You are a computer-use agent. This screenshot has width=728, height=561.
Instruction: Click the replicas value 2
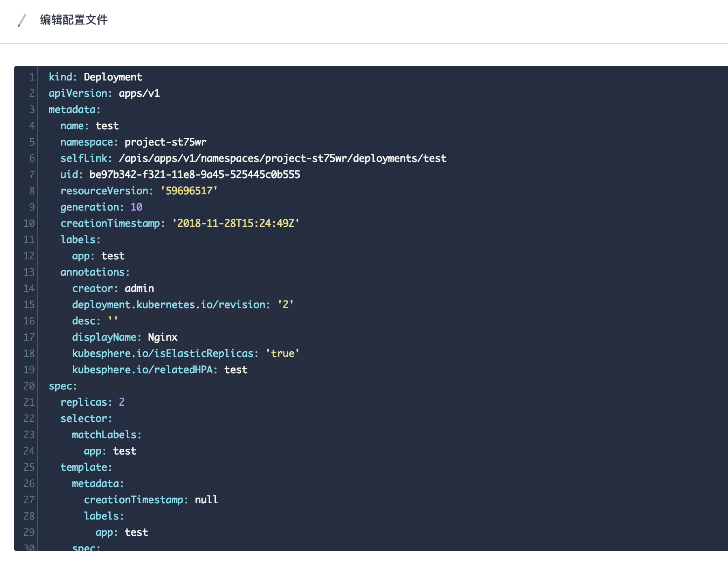(122, 402)
